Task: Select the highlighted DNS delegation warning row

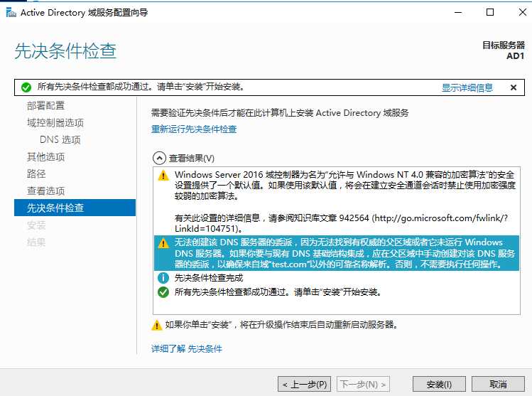Action: [x=337, y=253]
